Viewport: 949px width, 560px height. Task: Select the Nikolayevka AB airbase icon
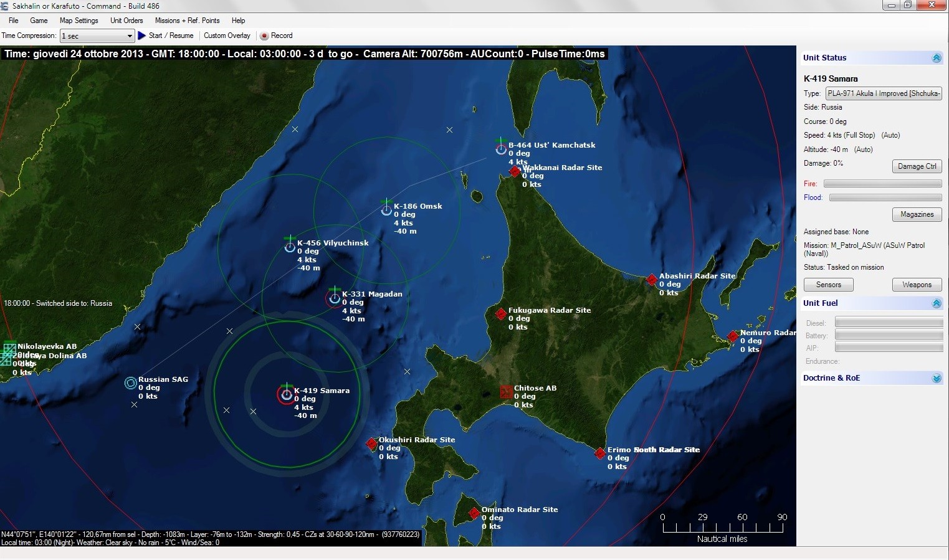[x=9, y=349]
